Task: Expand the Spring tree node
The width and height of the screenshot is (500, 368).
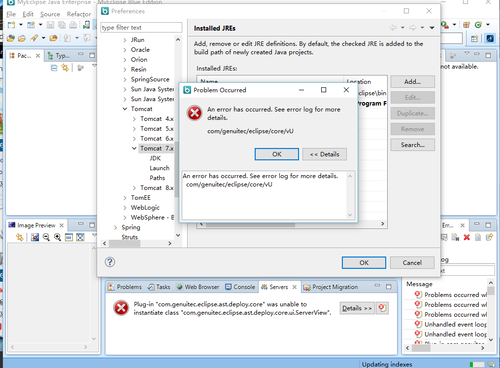Action: [116, 228]
